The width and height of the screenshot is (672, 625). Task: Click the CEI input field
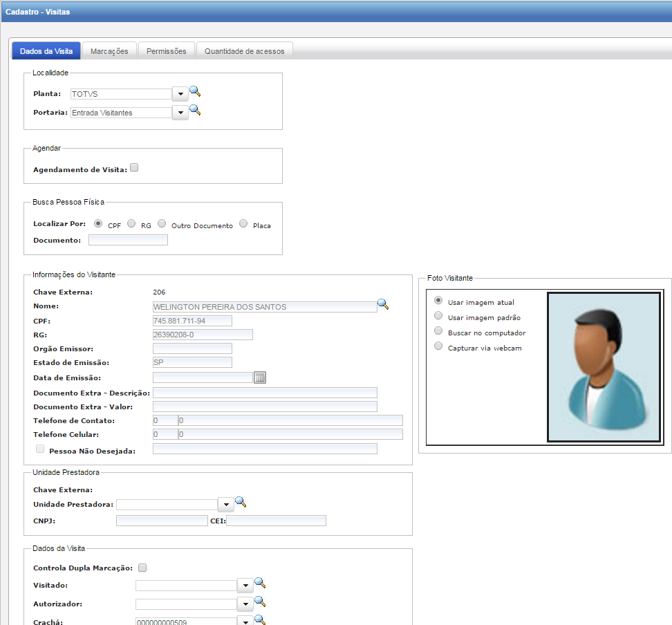click(277, 521)
